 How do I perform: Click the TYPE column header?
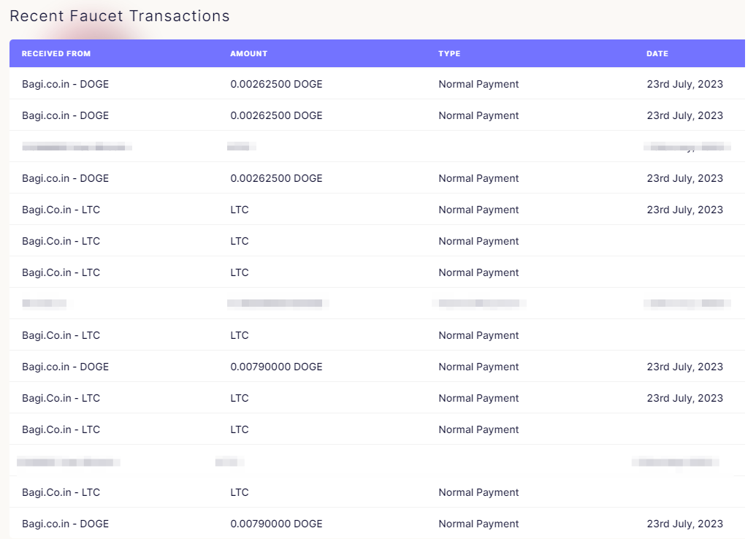coord(449,54)
